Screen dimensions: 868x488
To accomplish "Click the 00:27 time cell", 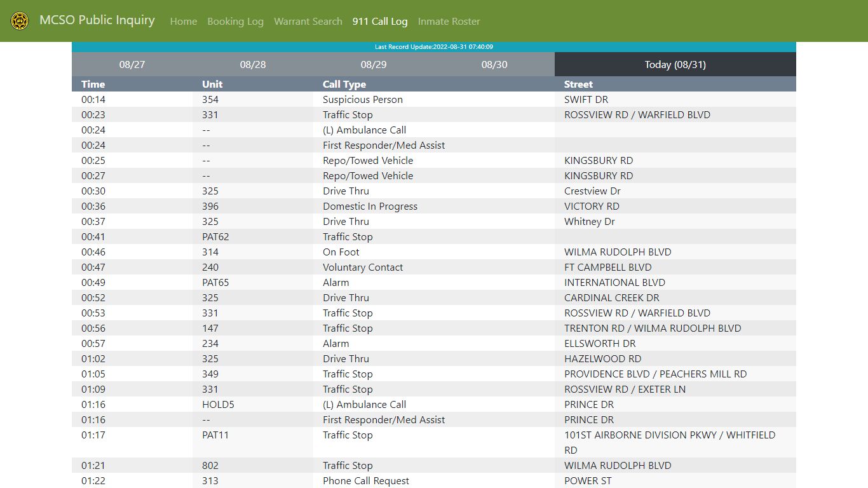I will [132, 175].
